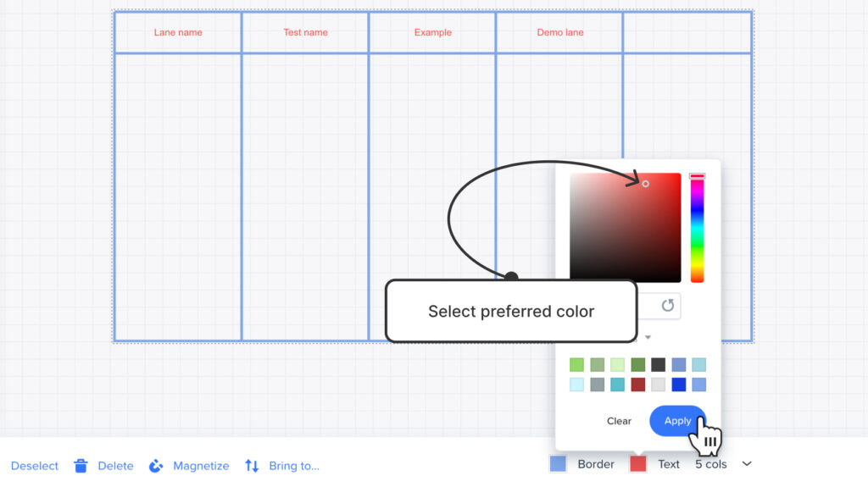The width and height of the screenshot is (868, 487).
Task: Pick the bright green swatch
Action: click(x=576, y=365)
